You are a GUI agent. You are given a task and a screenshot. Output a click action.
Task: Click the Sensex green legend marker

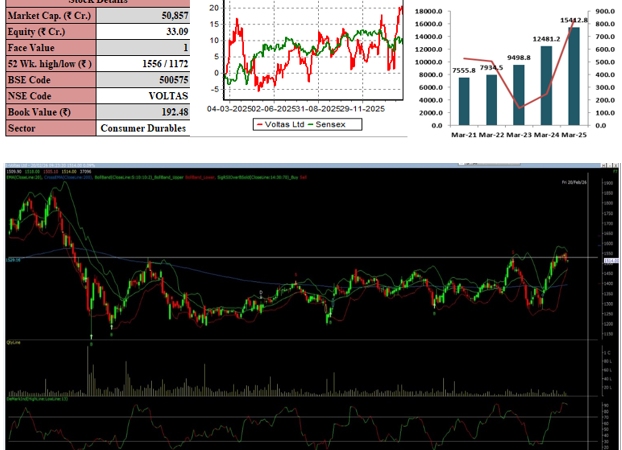click(308, 124)
